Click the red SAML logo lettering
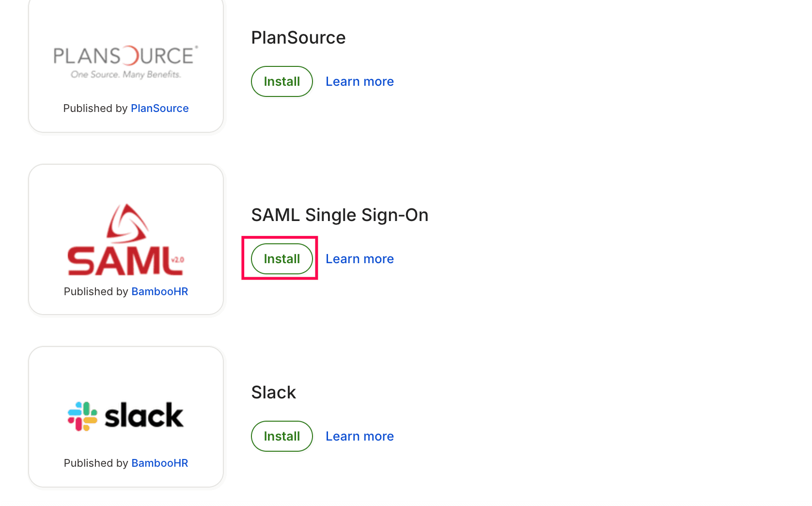 pos(119,261)
